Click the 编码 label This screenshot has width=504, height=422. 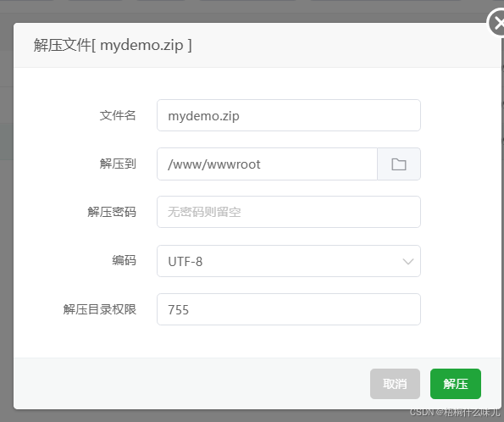(124, 260)
